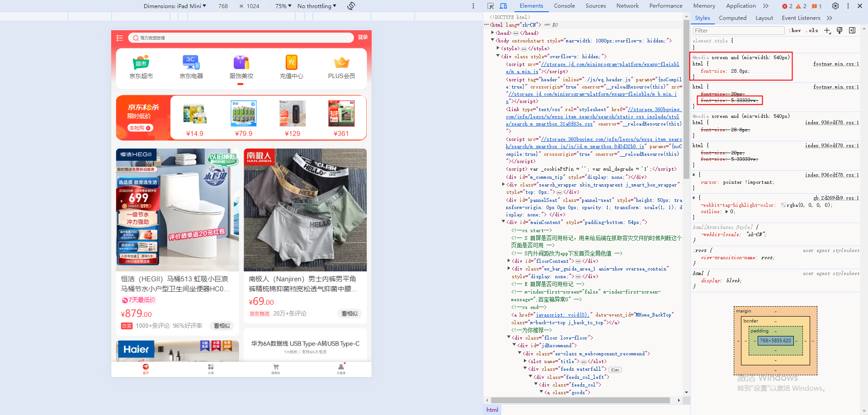Open the No throttling dropdown
Image resolution: width=868 pixels, height=415 pixels.
(317, 6)
